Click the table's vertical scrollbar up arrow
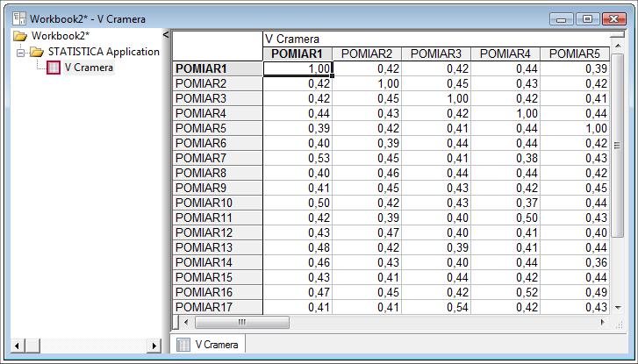 pos(618,46)
